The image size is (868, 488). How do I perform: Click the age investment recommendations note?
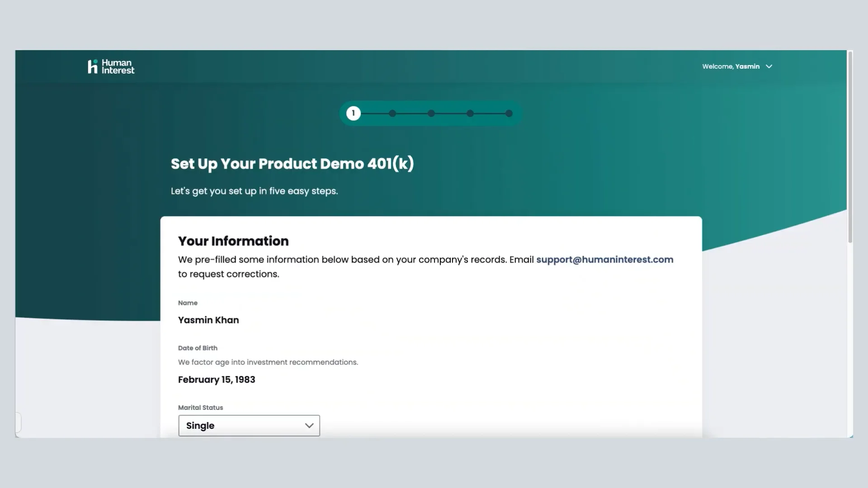point(268,362)
